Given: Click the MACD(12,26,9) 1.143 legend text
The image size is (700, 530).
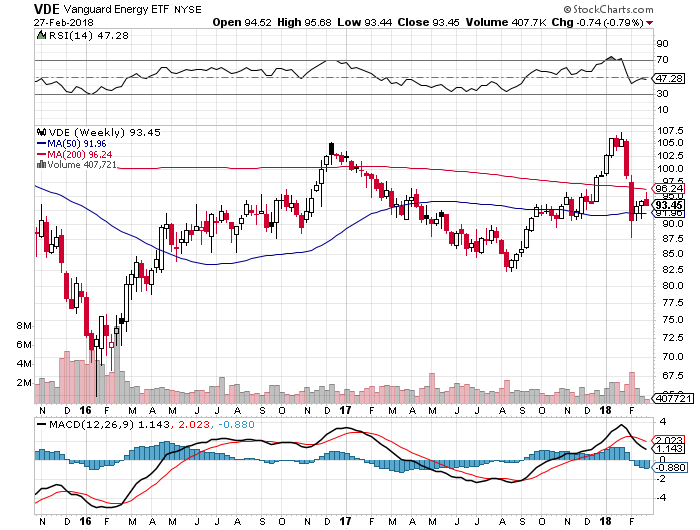Looking at the screenshot, I should click(x=109, y=424).
